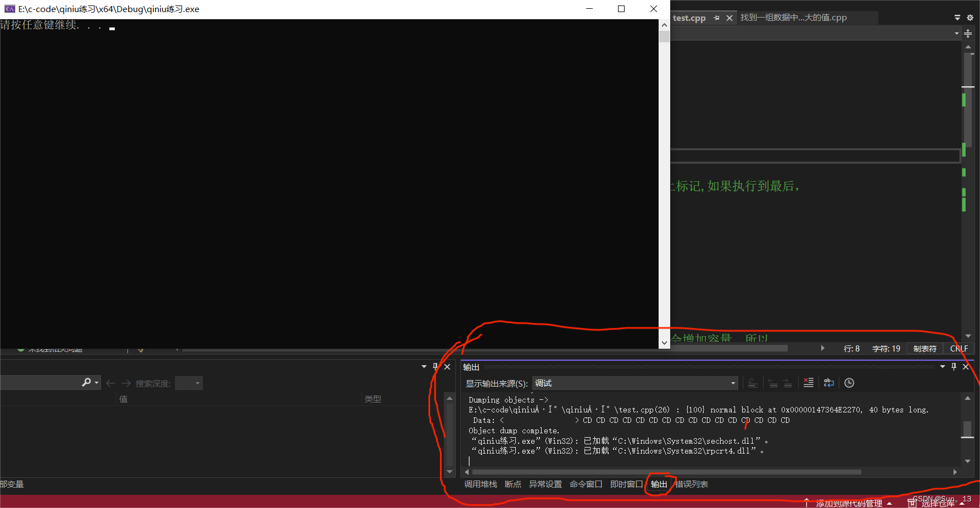Viewport: 980px width, 508px height.
Task: Click the 'Dumping objects ->' output line
Action: click(x=508, y=400)
